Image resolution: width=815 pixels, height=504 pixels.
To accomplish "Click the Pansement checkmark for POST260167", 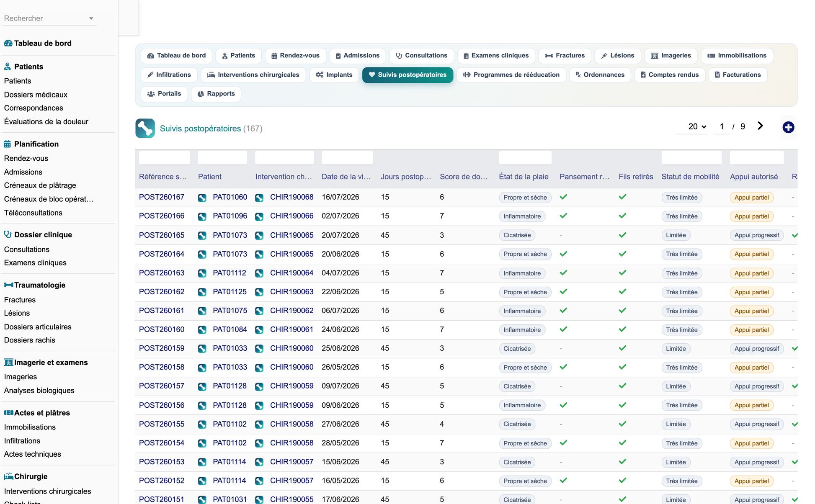I will click(x=564, y=197).
